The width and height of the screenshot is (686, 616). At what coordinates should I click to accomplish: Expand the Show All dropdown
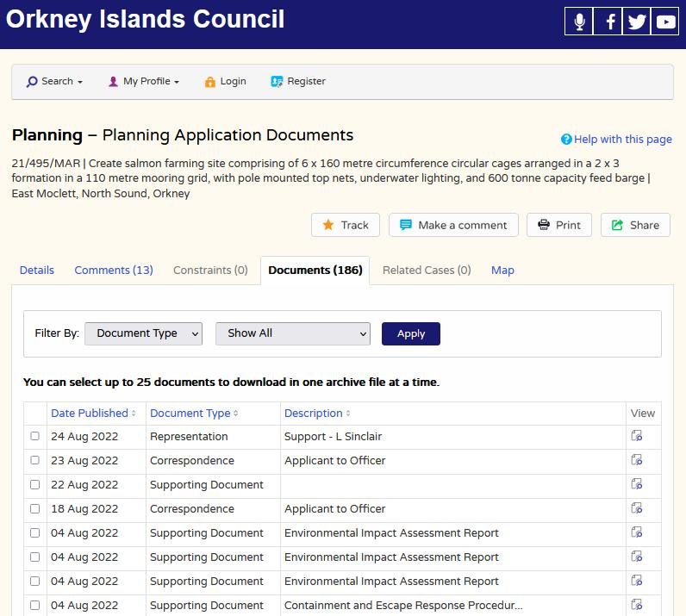point(292,333)
